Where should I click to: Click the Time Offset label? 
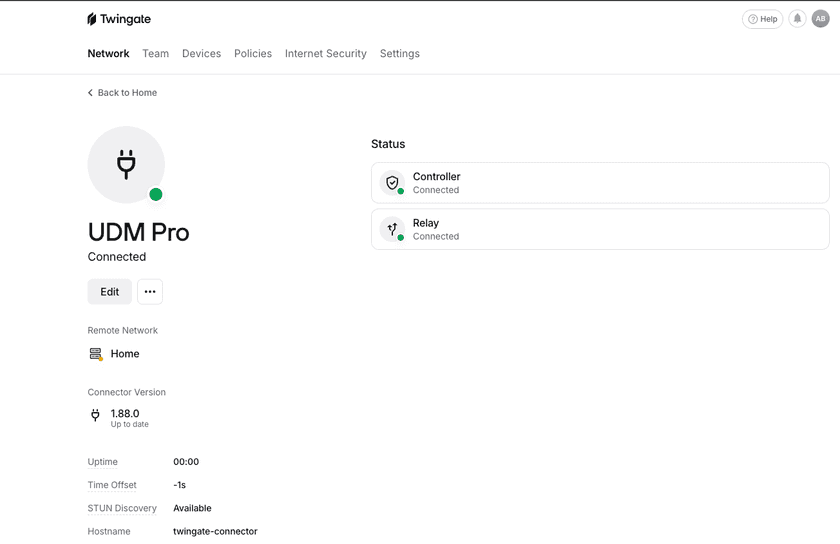[x=112, y=485]
